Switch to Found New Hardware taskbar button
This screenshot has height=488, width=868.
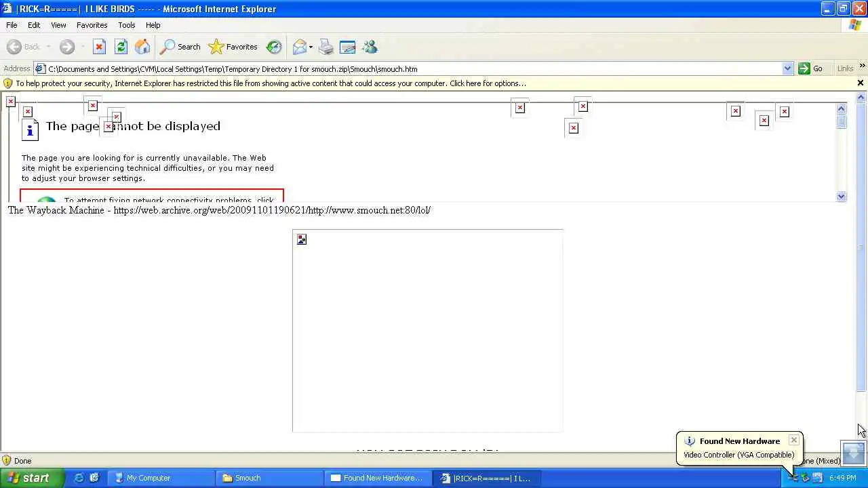378,478
